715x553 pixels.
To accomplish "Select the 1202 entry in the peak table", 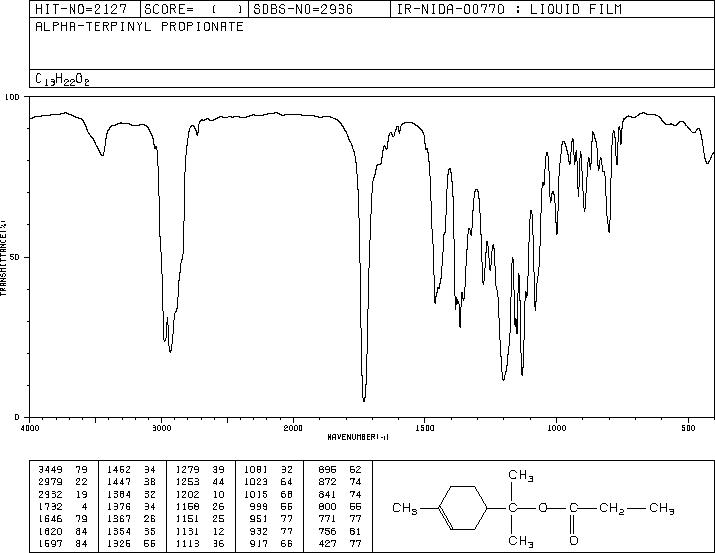I will click(x=187, y=494).
